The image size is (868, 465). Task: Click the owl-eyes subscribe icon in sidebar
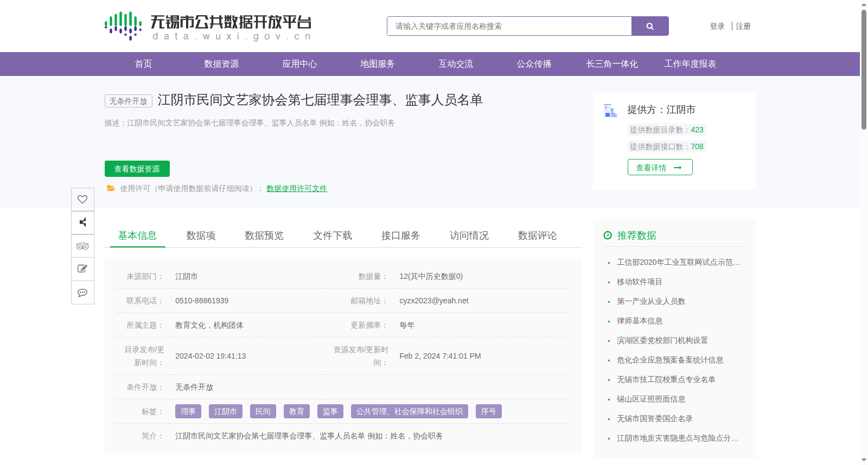pyautogui.click(x=82, y=246)
